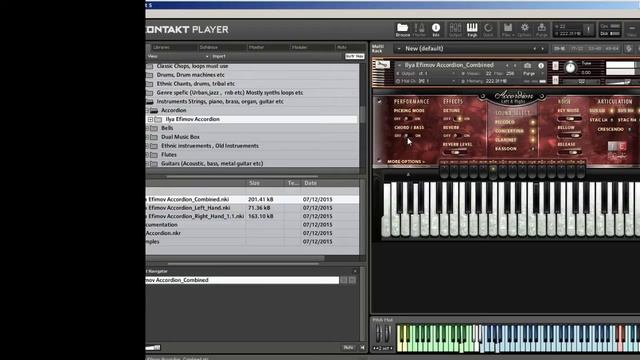
Task: Click the Mute button on instrument header
Action: pos(556,80)
